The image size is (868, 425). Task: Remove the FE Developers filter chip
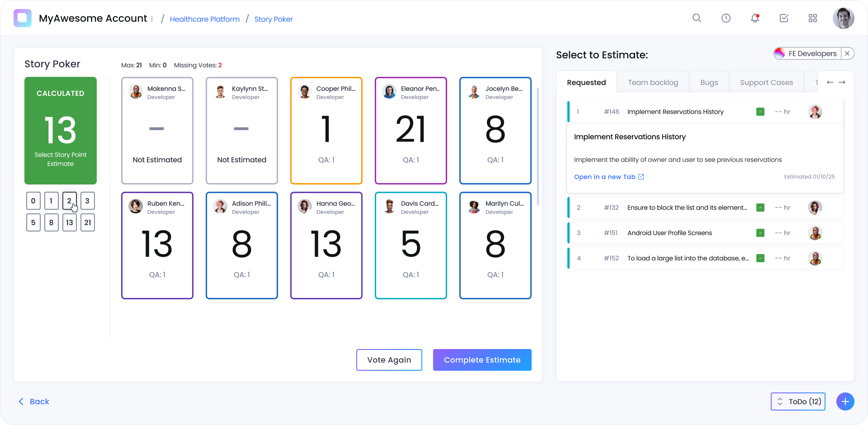(847, 54)
